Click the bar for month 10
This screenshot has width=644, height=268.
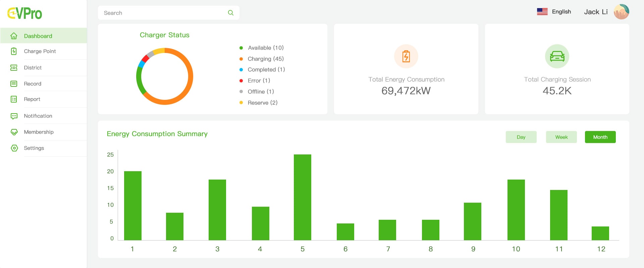516,210
